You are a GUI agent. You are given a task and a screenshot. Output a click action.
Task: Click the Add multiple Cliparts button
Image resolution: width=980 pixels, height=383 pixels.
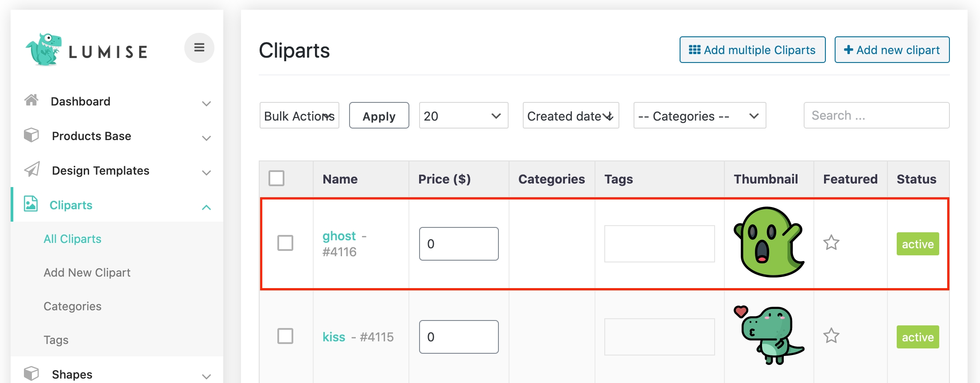(x=752, y=50)
